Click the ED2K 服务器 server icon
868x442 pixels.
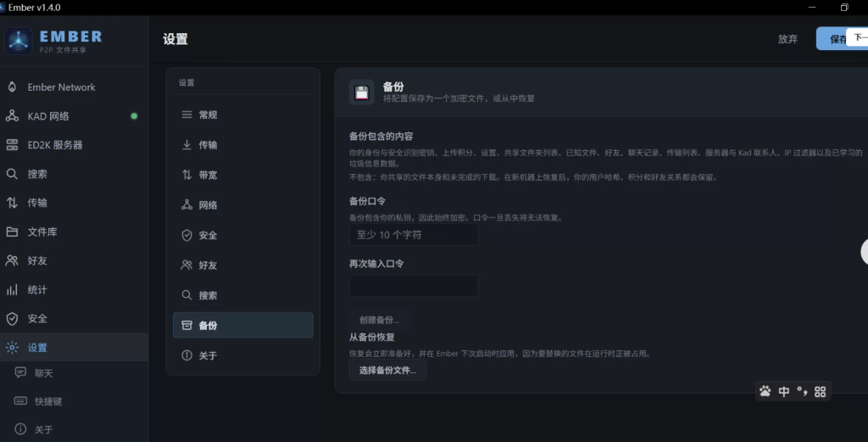pos(12,144)
